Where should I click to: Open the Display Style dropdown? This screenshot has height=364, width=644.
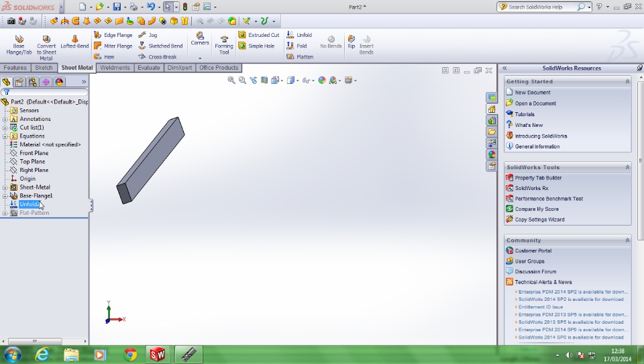pyautogui.click(x=297, y=81)
